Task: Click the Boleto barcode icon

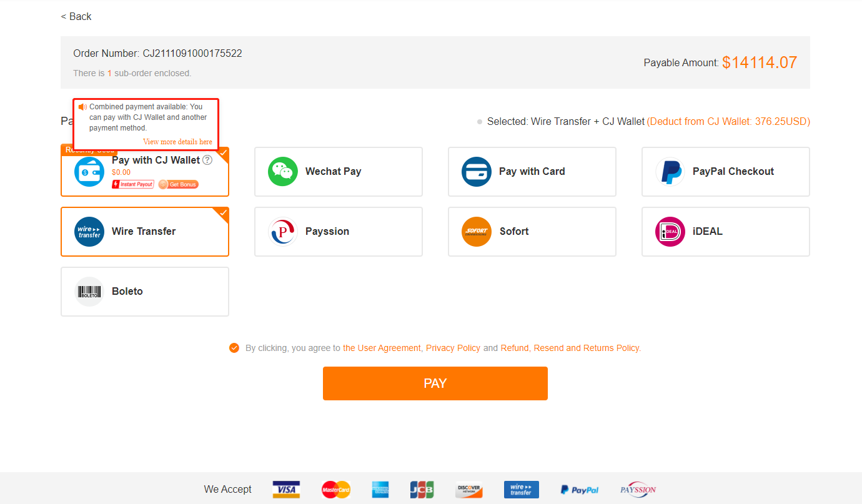Action: pyautogui.click(x=89, y=292)
